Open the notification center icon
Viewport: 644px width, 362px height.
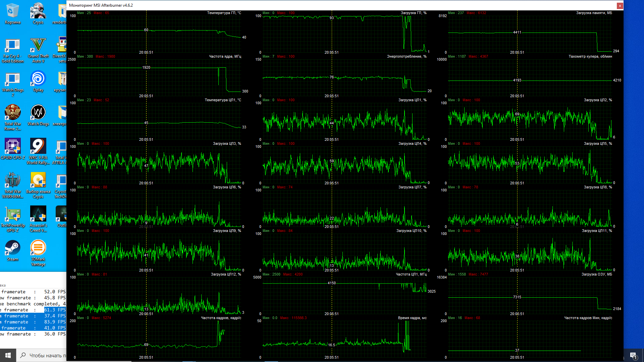click(633, 355)
